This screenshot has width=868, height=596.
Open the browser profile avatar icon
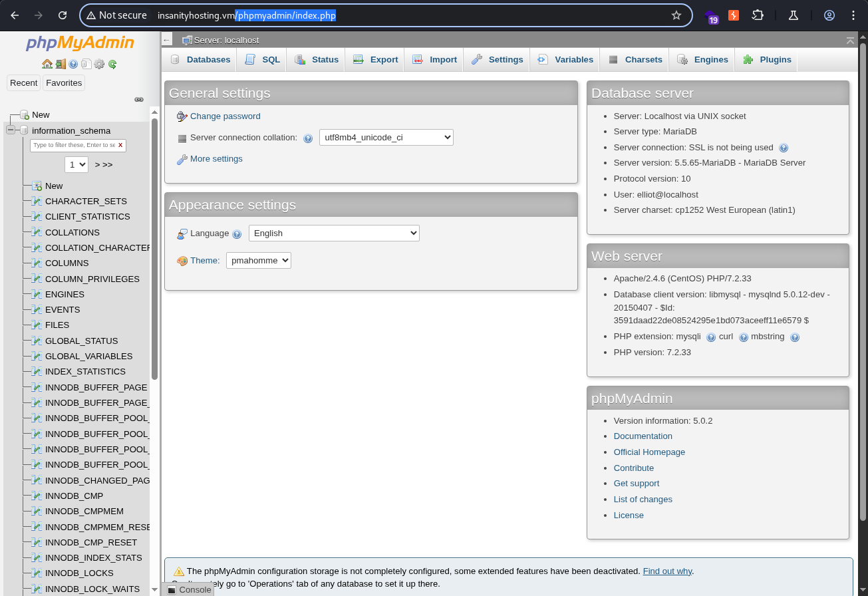point(829,15)
